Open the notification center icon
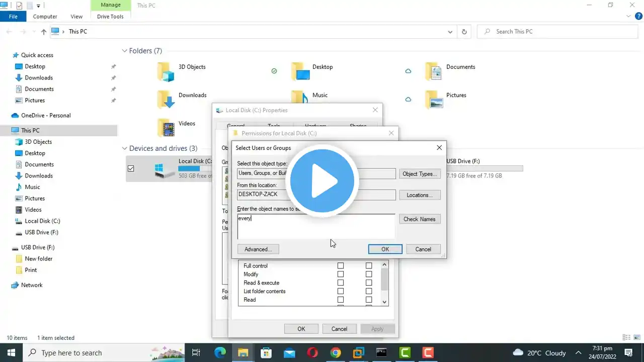 (628, 352)
